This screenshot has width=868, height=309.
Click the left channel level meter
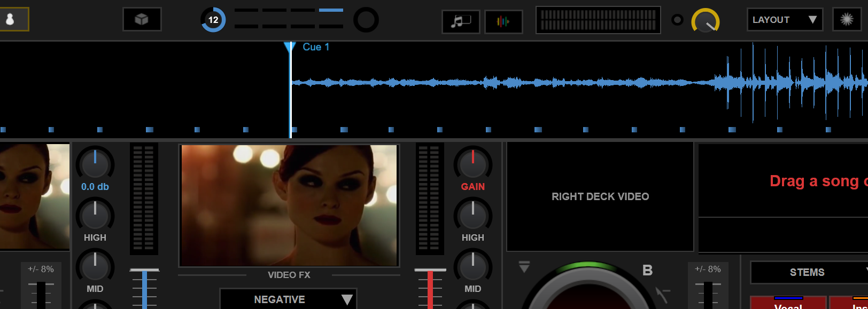pos(144,198)
